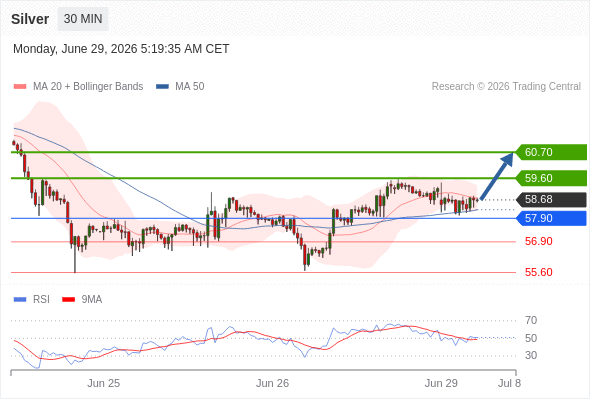Click the Jun 26 axis label
The height and width of the screenshot is (400, 590).
click(x=272, y=383)
